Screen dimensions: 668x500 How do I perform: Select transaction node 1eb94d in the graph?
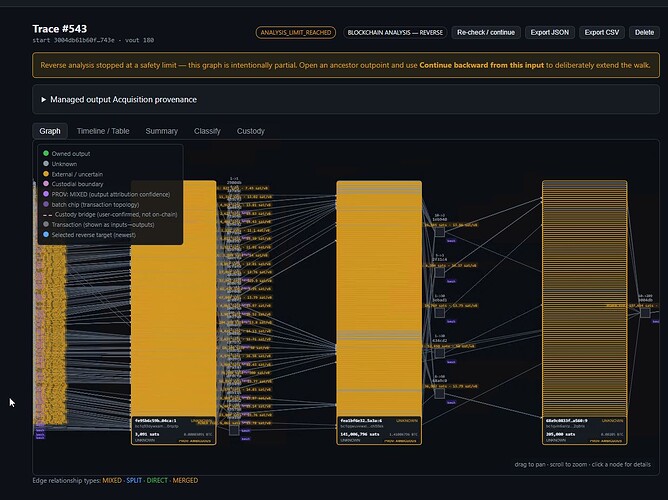pyautogui.click(x=440, y=232)
